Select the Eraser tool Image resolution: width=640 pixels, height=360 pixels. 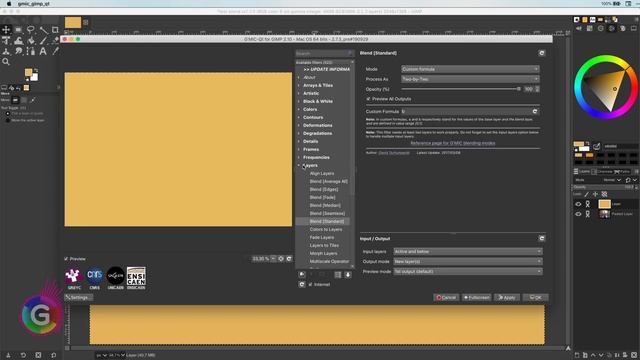pyautogui.click(x=56, y=40)
